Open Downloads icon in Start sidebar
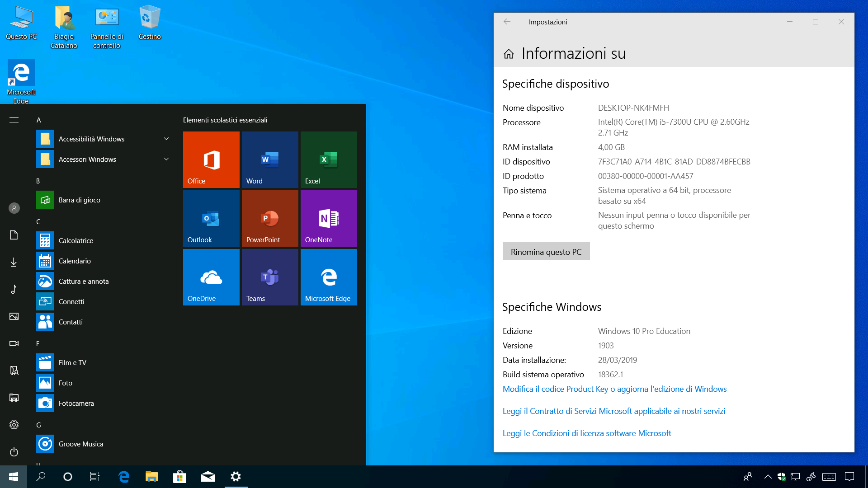868x488 pixels. (x=14, y=262)
